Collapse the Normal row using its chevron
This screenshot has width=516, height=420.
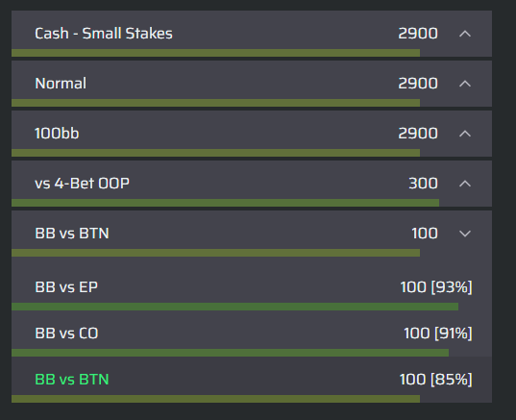(465, 84)
